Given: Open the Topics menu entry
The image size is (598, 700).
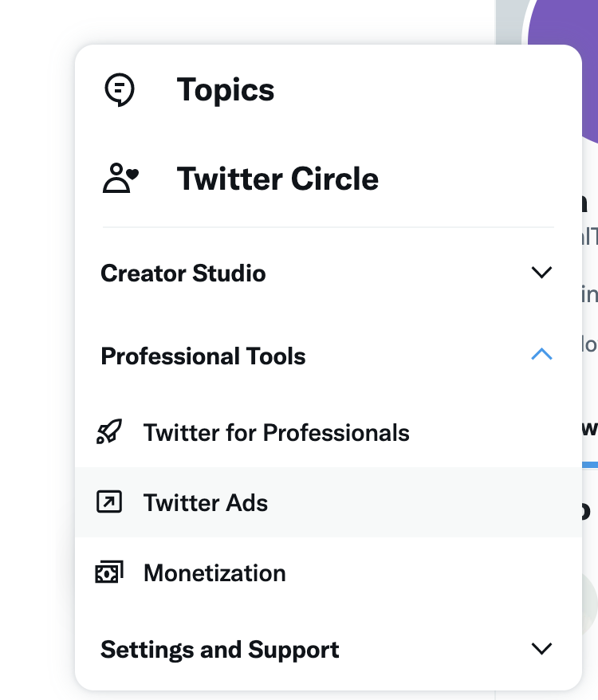Looking at the screenshot, I should click(329, 90).
